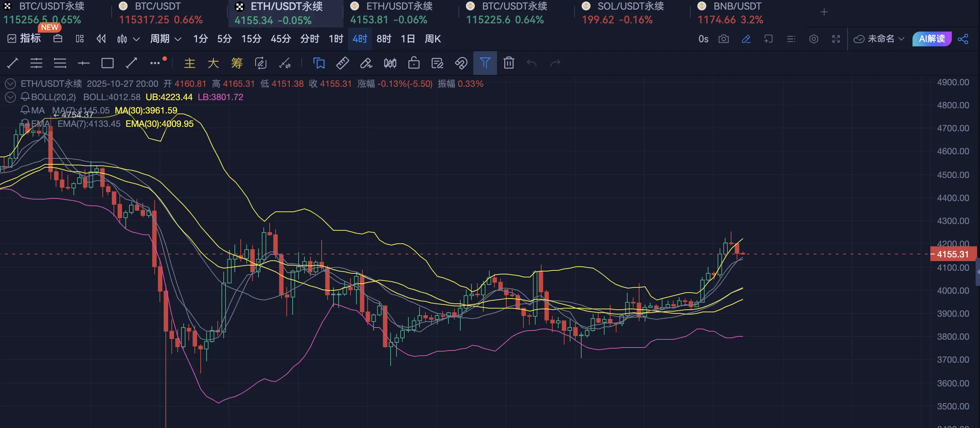Open the 指标 indicators button
Image resolution: width=980 pixels, height=428 pixels.
[x=24, y=39]
